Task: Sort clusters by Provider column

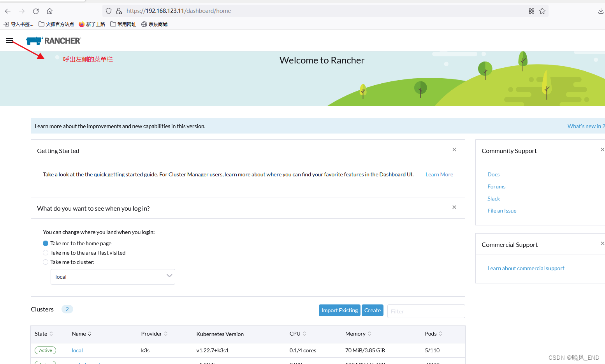Action: (154, 334)
